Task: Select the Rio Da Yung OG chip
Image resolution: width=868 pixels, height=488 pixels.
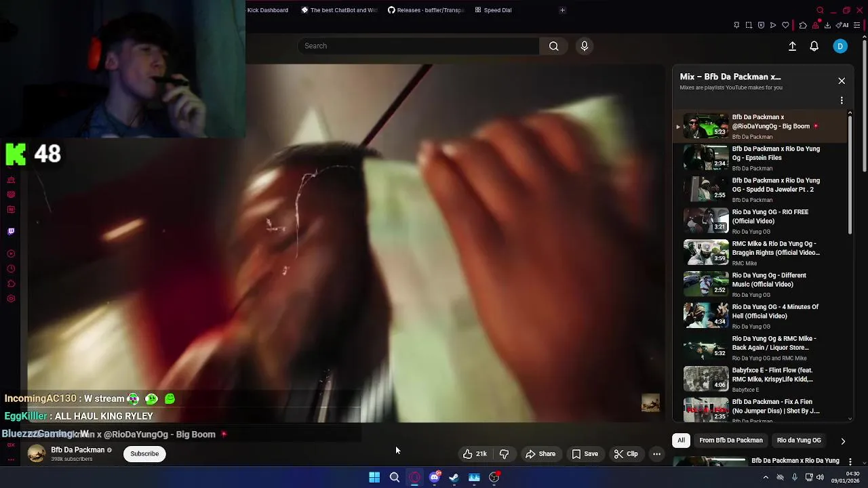Action: coord(799,441)
